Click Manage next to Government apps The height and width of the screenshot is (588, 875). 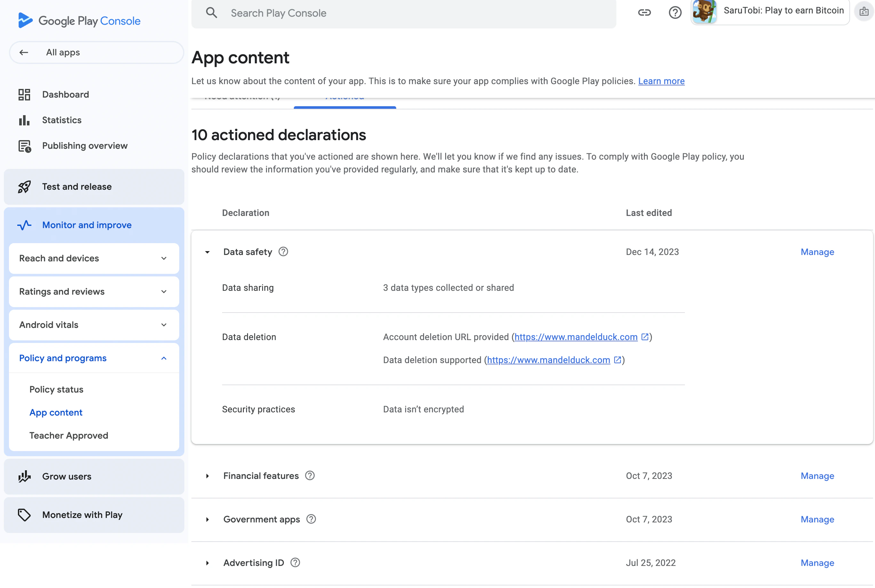(x=817, y=519)
